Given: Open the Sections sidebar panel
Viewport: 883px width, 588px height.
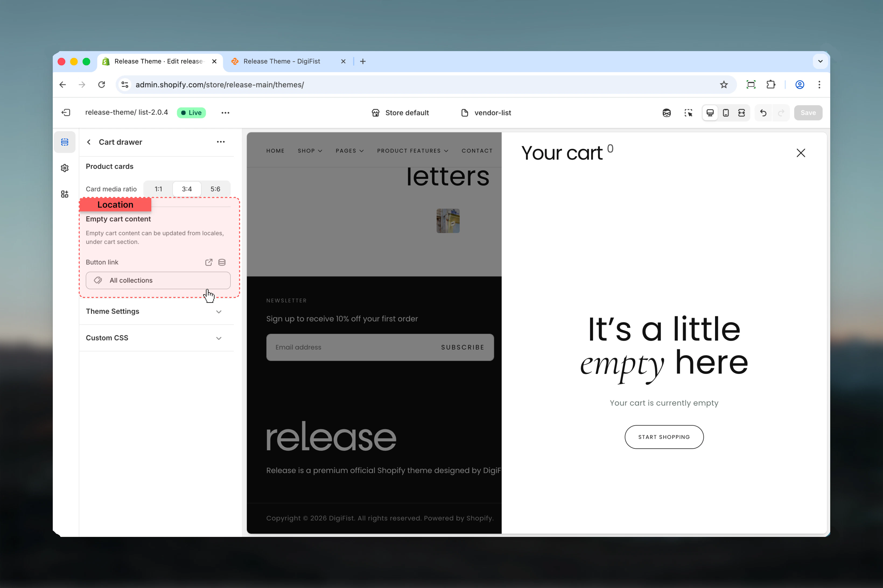Looking at the screenshot, I should point(65,142).
